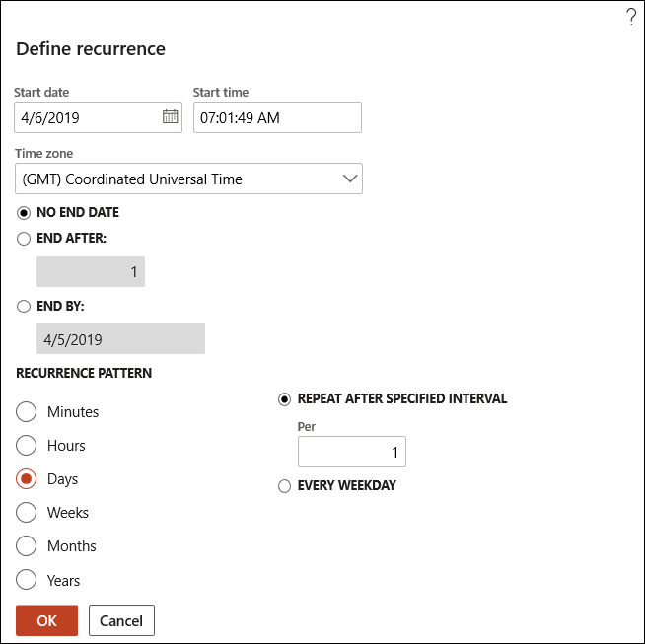Select REPEAT AFTER SPECIFIED INTERVAL option
The height and width of the screenshot is (644, 645).
click(x=285, y=399)
